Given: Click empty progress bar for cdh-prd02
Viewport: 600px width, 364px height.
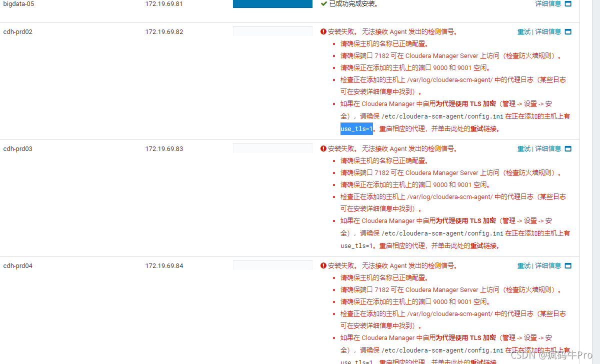Looking at the screenshot, I should (272, 31).
